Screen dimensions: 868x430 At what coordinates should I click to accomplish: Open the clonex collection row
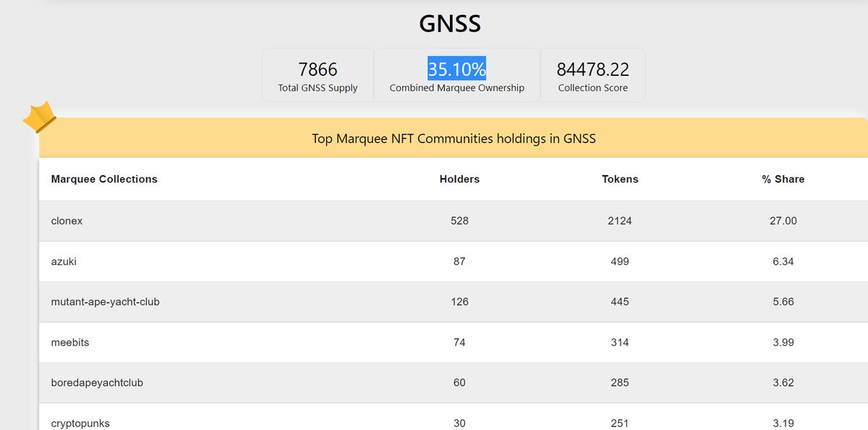pos(454,221)
